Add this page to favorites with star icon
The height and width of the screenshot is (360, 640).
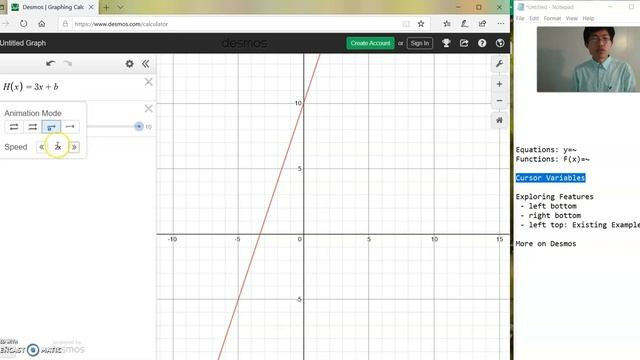tap(421, 24)
